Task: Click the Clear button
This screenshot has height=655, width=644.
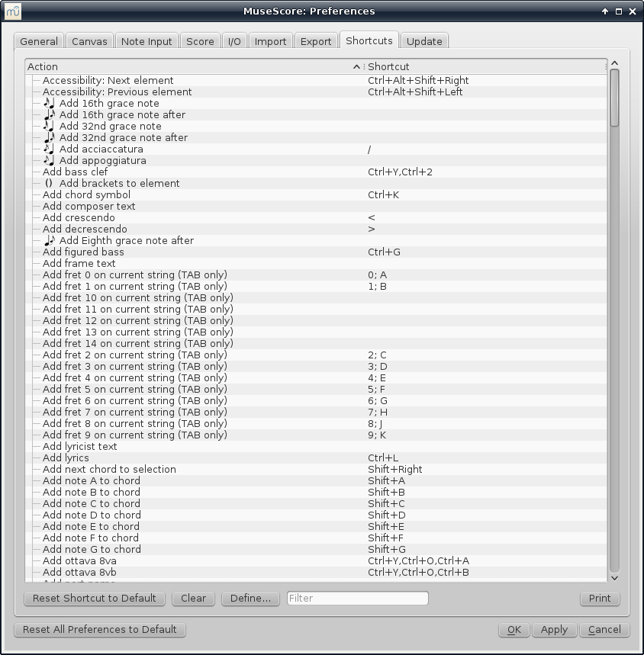Action: click(x=194, y=598)
